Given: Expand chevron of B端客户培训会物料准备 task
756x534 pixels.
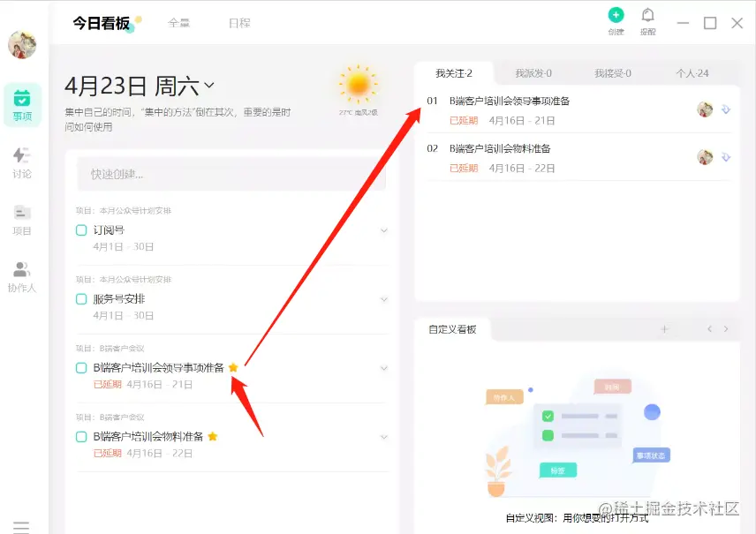Looking at the screenshot, I should [x=384, y=437].
